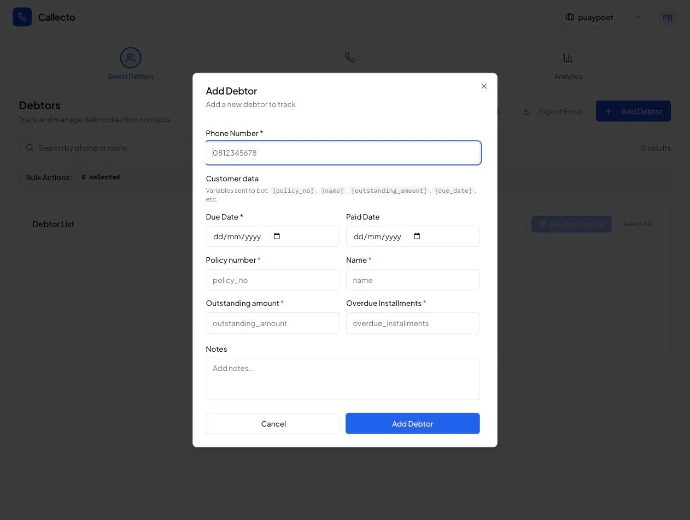Viewport: 690px width, 520px height.
Task: Submit with the blue Add Debtor button
Action: [412, 424]
